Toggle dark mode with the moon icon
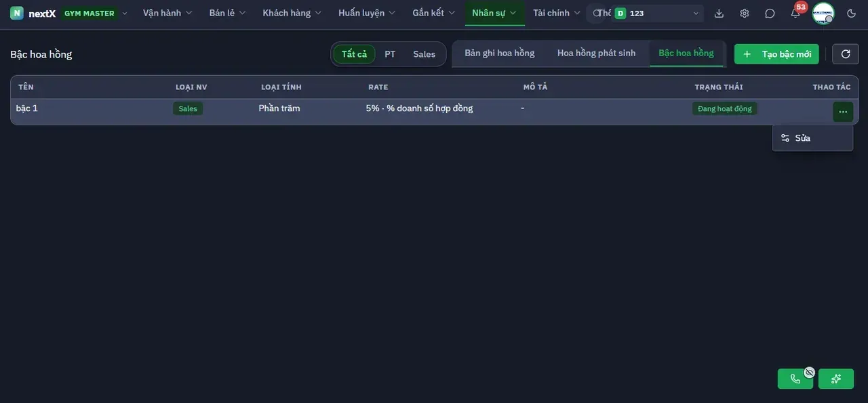 [852, 14]
